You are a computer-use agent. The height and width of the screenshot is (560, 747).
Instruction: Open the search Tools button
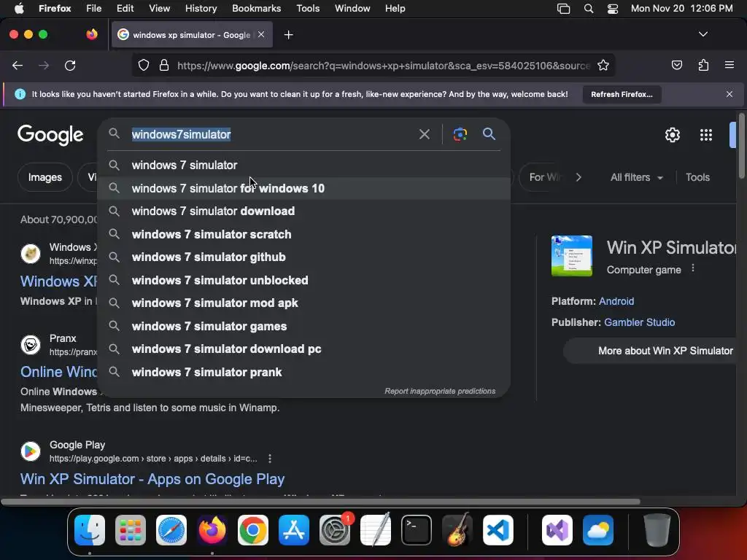(697, 177)
